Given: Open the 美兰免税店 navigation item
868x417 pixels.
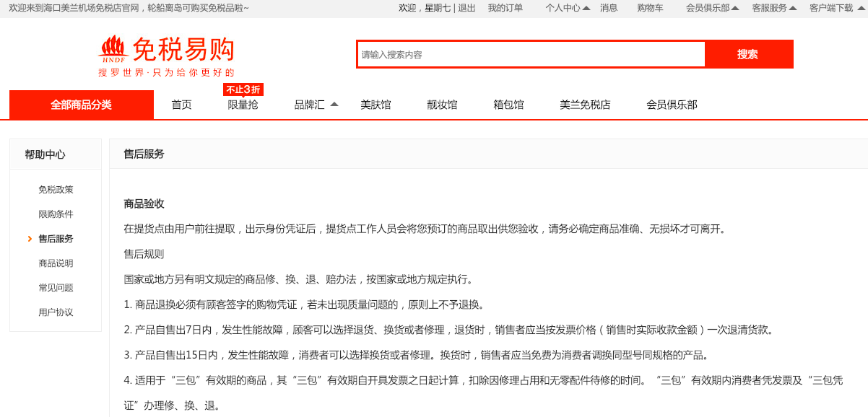Looking at the screenshot, I should tap(585, 105).
